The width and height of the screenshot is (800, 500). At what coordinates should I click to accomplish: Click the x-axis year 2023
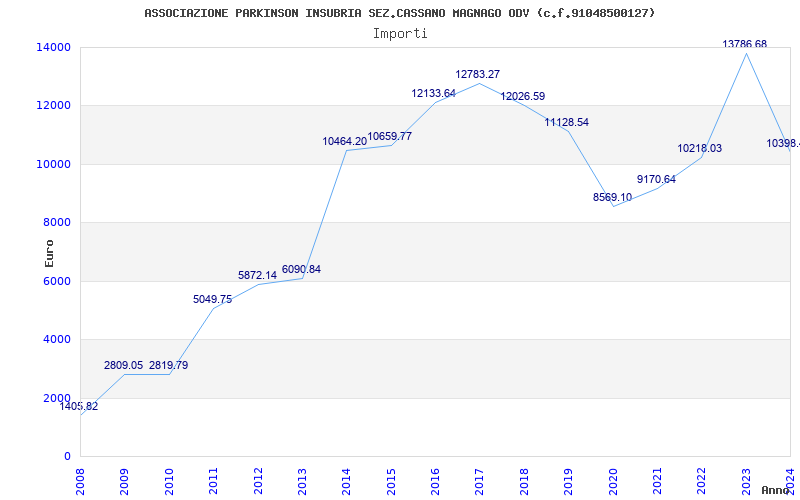(746, 481)
